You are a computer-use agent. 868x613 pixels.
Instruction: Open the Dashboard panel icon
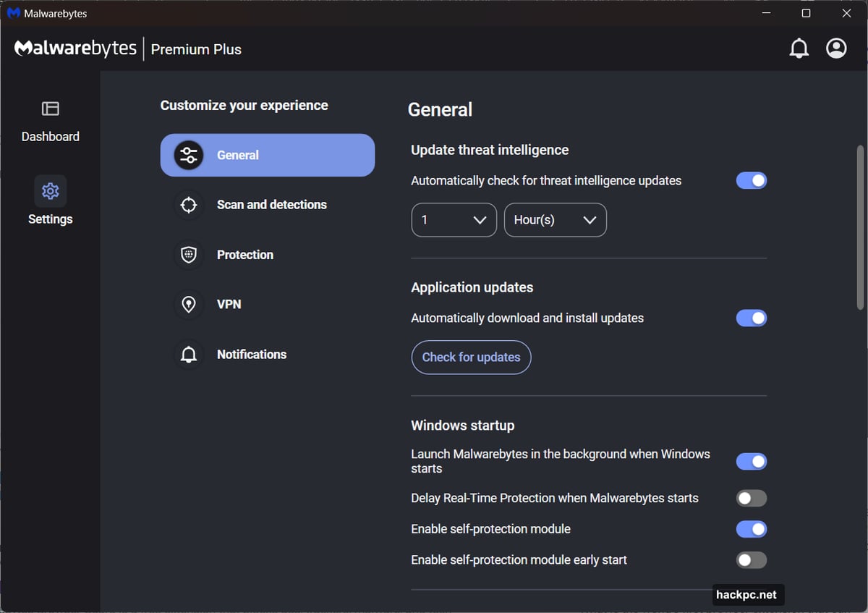point(50,109)
